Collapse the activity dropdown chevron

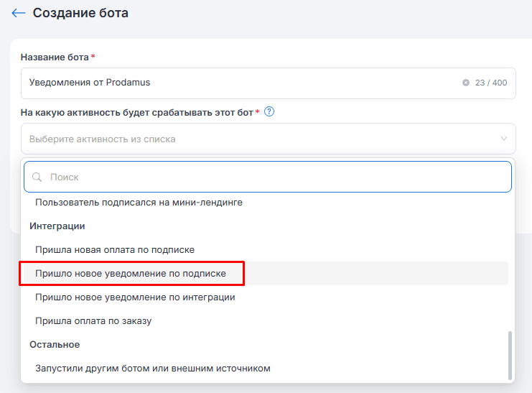pos(504,139)
